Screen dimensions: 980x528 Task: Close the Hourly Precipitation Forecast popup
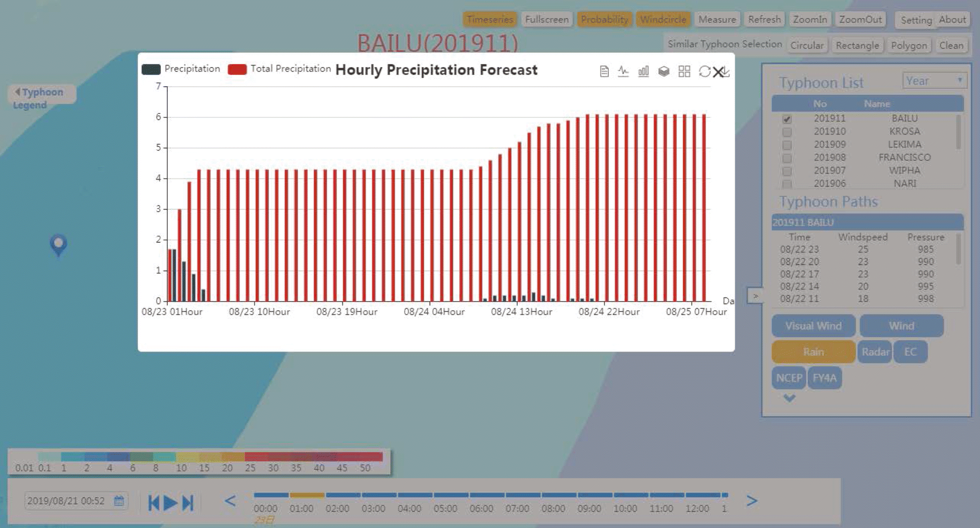[x=718, y=72]
